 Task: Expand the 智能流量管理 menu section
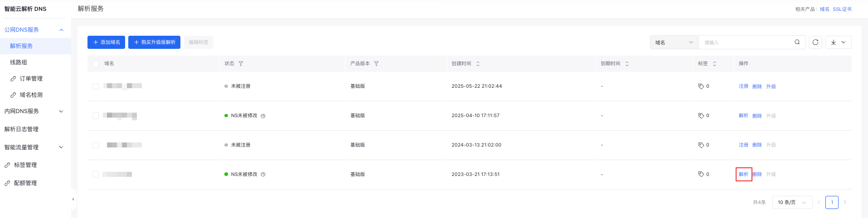(x=61, y=147)
